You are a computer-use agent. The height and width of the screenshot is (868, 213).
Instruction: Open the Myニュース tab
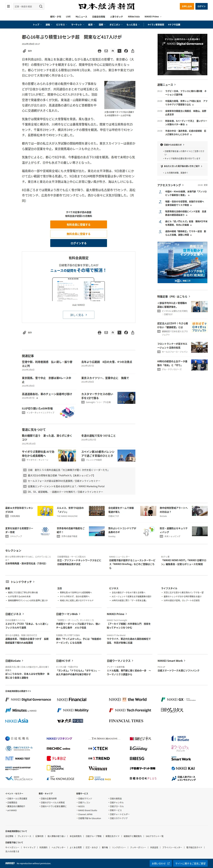click(81, 17)
